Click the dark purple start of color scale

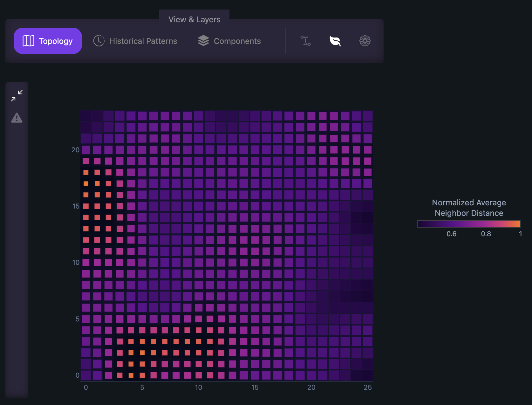420,224
